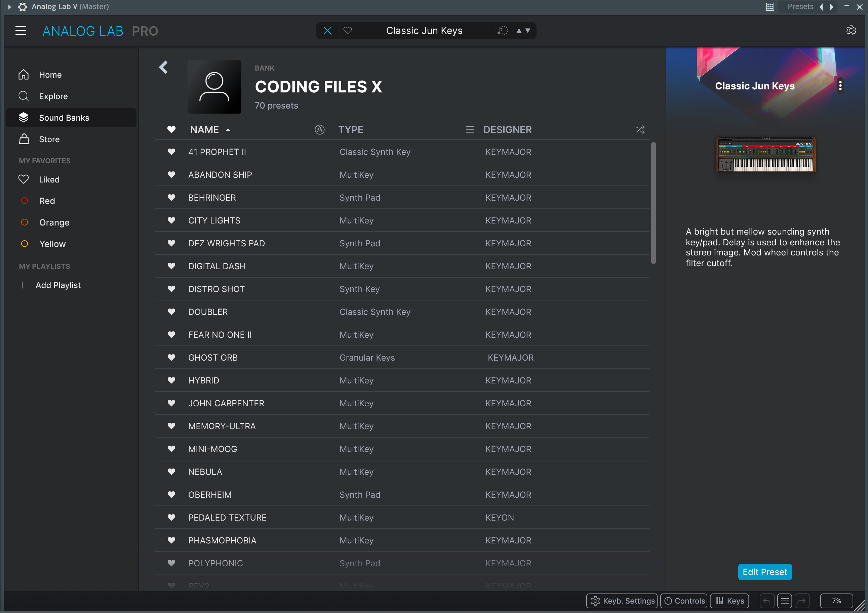Screen dimensions: 868x613
Task: Toggle heart icon for OBERHEIM
Action: click(x=171, y=495)
